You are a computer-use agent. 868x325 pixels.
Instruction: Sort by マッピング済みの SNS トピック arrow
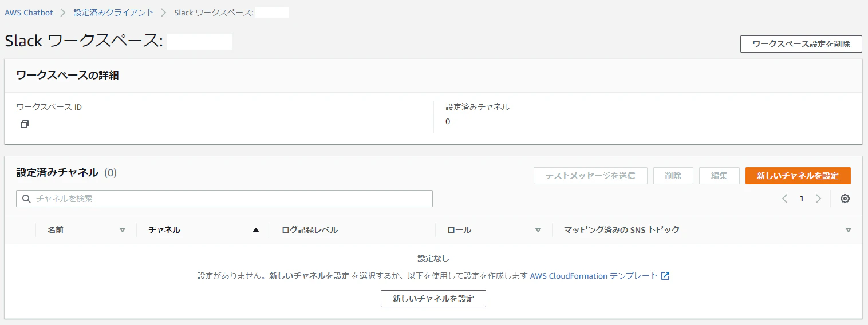coord(848,230)
